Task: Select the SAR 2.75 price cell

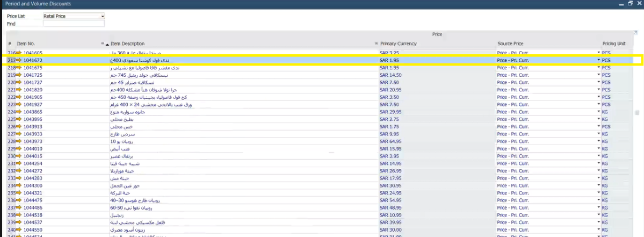Action: pyautogui.click(x=437, y=119)
